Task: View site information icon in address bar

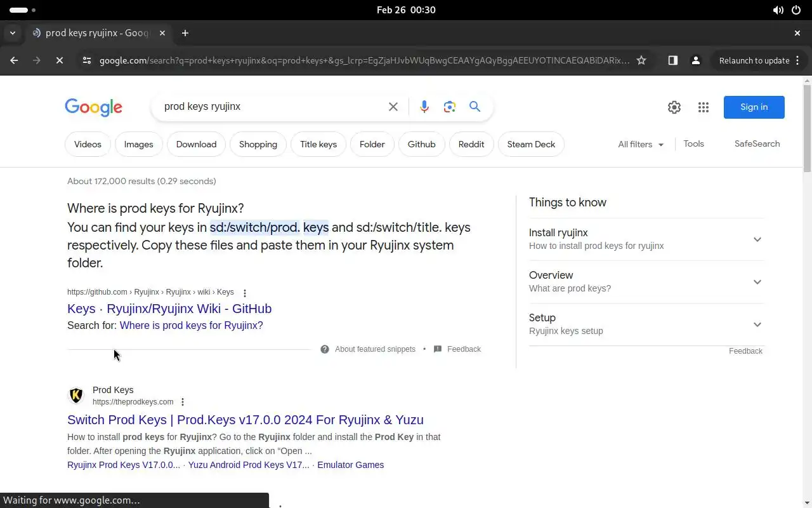Action: [87, 60]
